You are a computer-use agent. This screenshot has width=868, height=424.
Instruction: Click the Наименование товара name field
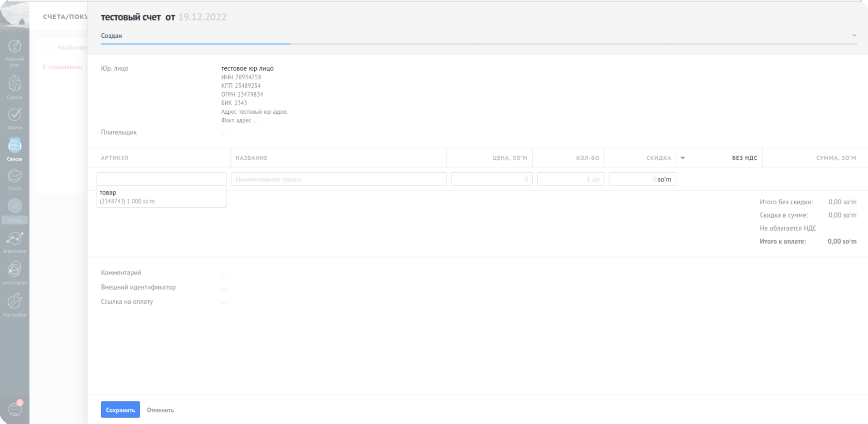click(338, 179)
